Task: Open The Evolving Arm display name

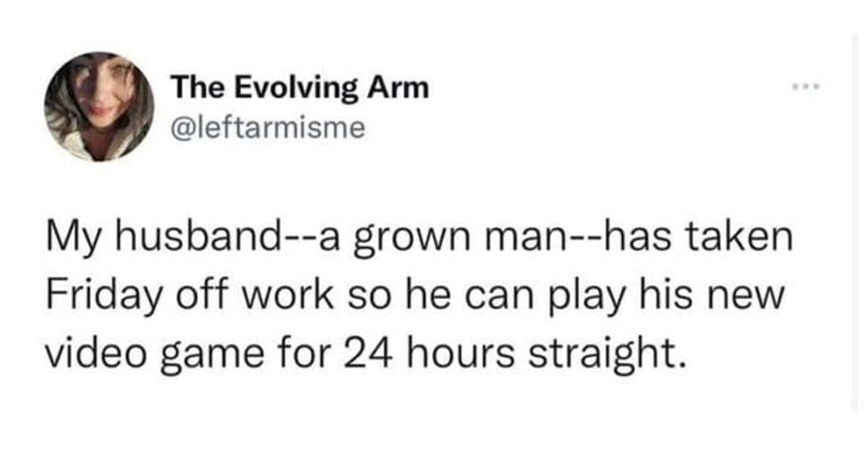Action: [299, 88]
